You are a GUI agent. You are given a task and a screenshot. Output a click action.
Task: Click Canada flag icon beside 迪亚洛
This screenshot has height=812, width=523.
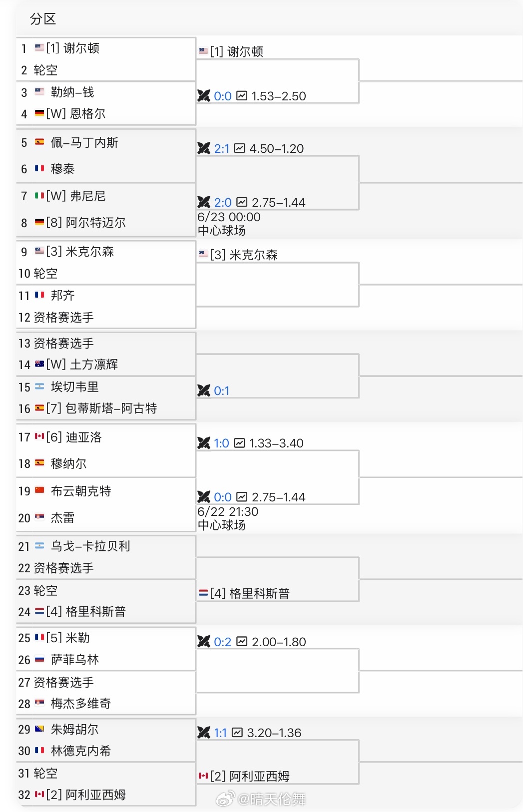click(39, 436)
